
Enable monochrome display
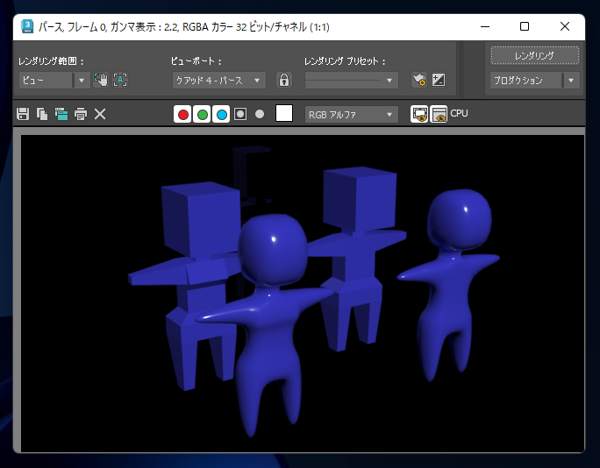(x=259, y=114)
